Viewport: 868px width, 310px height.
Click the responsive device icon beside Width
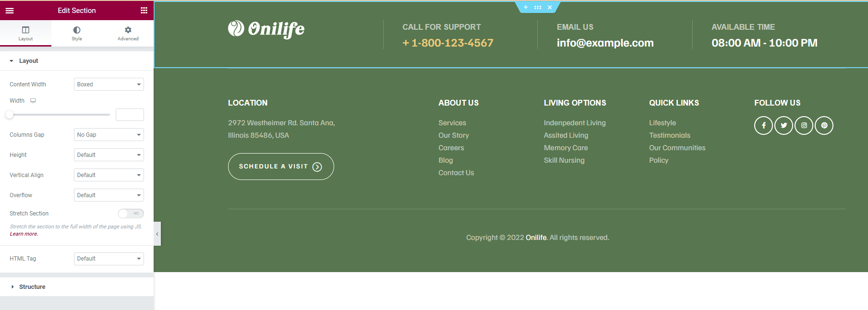[x=33, y=101]
